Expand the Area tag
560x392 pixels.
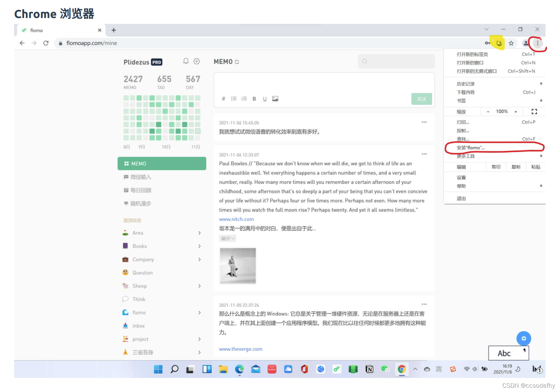pos(199,233)
